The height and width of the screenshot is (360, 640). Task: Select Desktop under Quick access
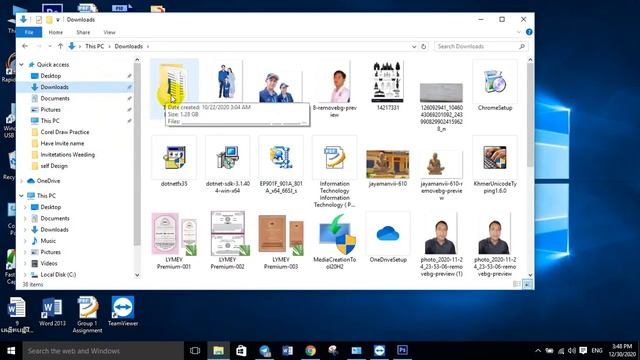[51, 76]
